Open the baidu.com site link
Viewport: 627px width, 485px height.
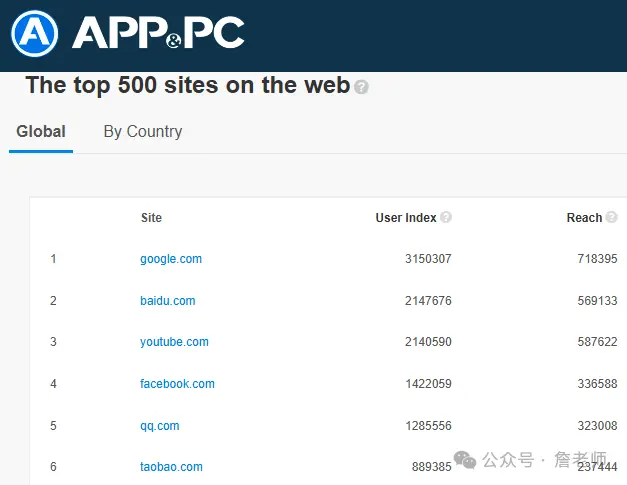click(x=168, y=301)
